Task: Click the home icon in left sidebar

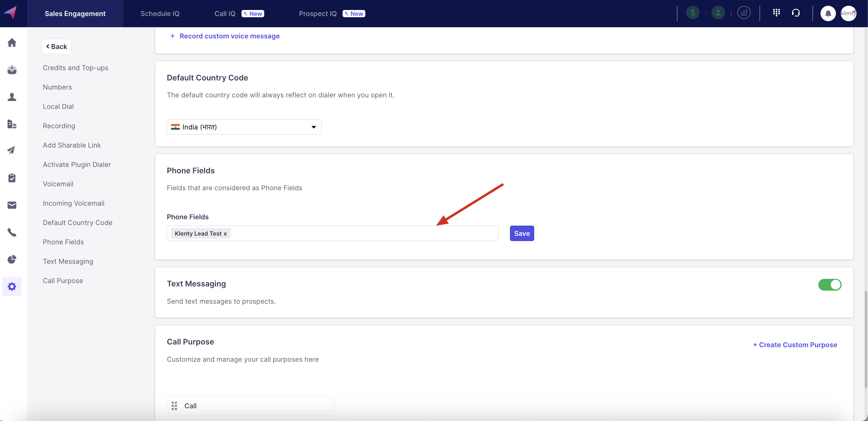Action: [12, 43]
